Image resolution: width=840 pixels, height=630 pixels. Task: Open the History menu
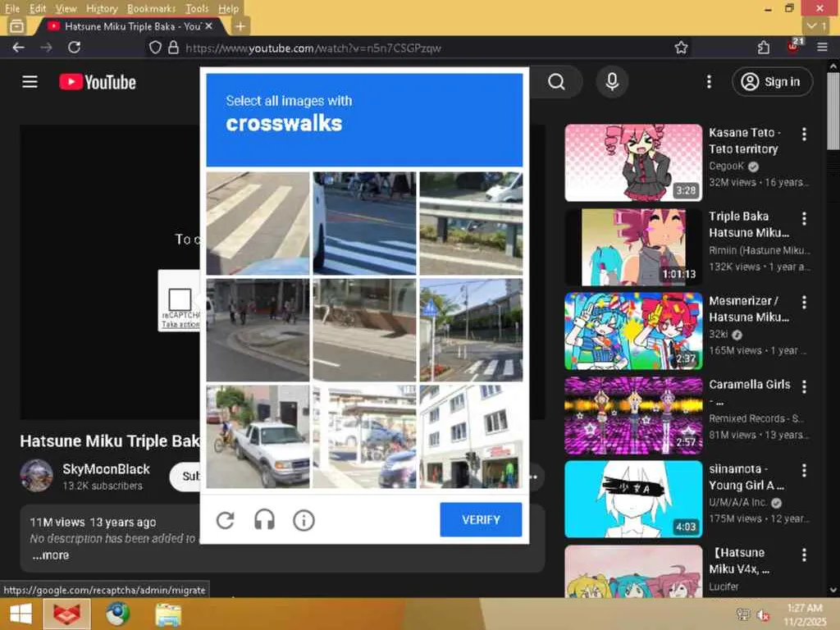tap(102, 8)
